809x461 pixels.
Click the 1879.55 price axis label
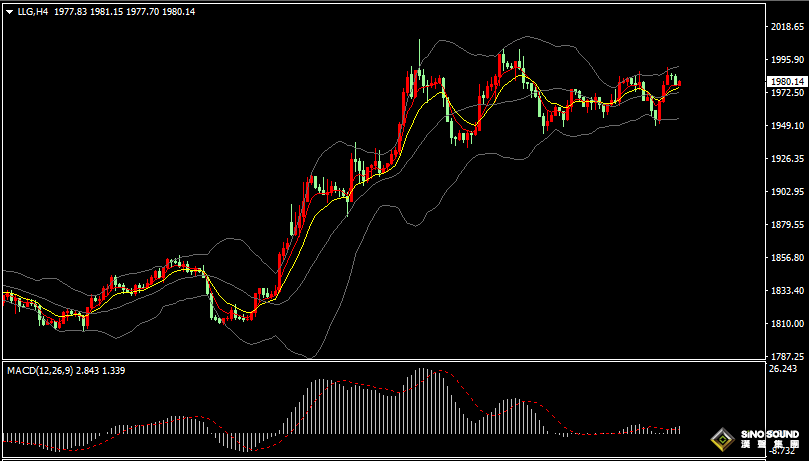point(784,225)
